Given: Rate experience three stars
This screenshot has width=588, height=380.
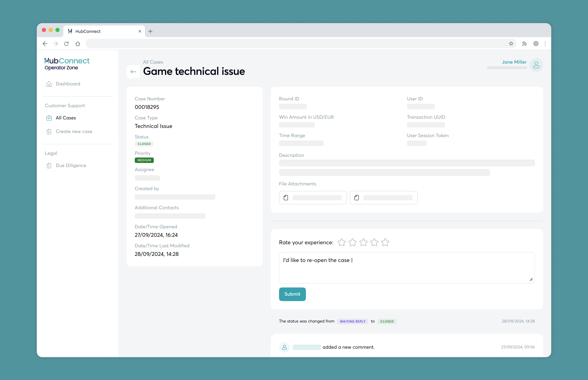Looking at the screenshot, I should (363, 242).
